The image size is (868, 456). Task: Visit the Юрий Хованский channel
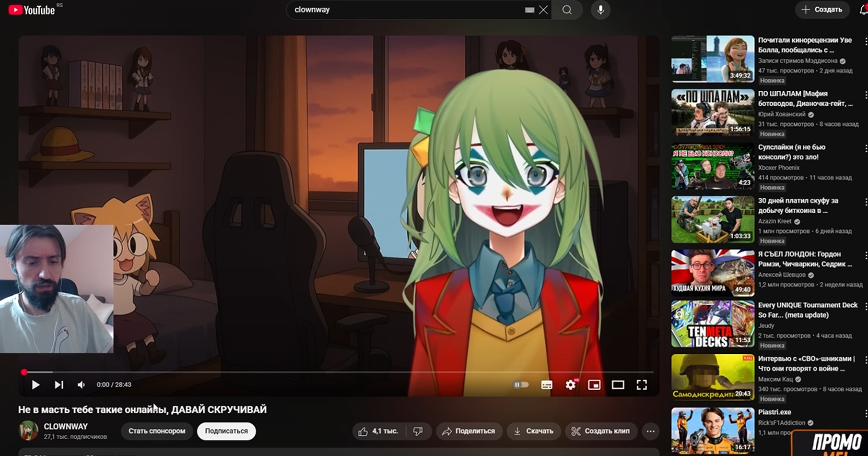tap(782, 114)
